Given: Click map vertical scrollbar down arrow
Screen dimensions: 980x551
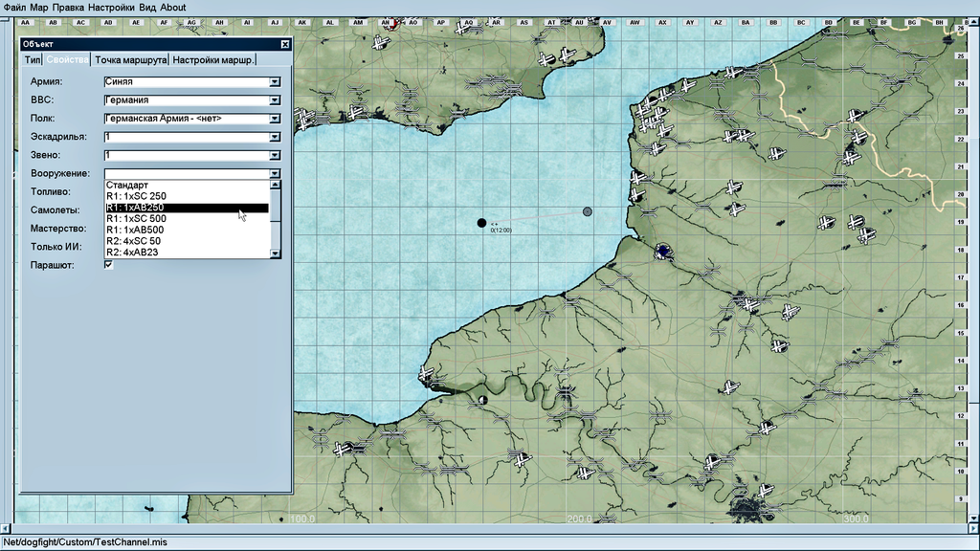Looking at the screenshot, I should (x=973, y=518).
